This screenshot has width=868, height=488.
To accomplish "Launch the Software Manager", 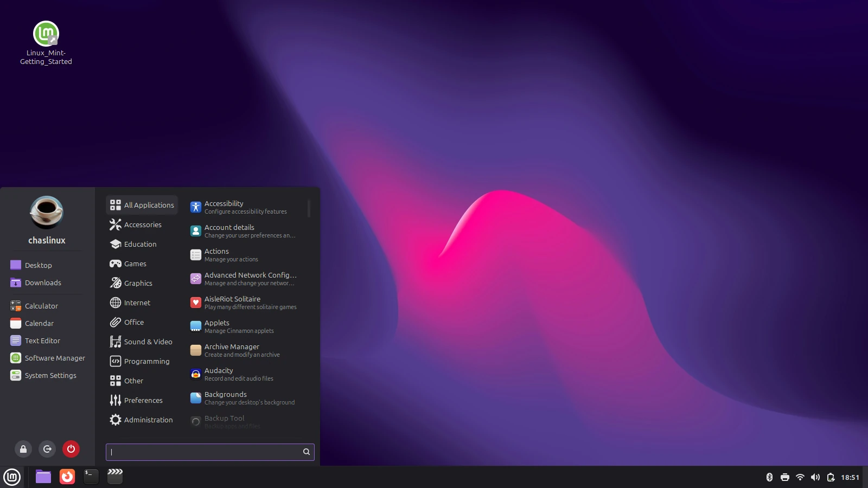I will click(54, 358).
